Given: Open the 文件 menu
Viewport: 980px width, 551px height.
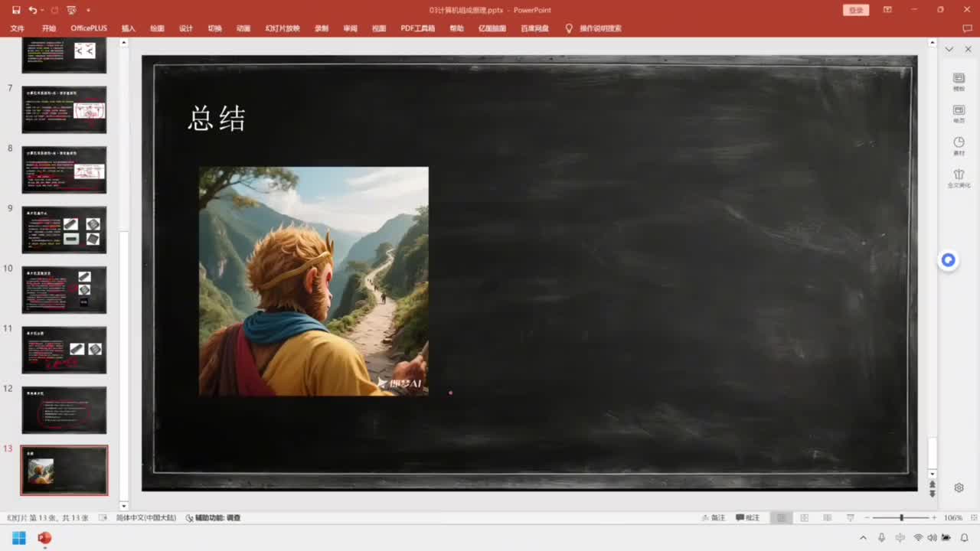Looking at the screenshot, I should coord(17,28).
